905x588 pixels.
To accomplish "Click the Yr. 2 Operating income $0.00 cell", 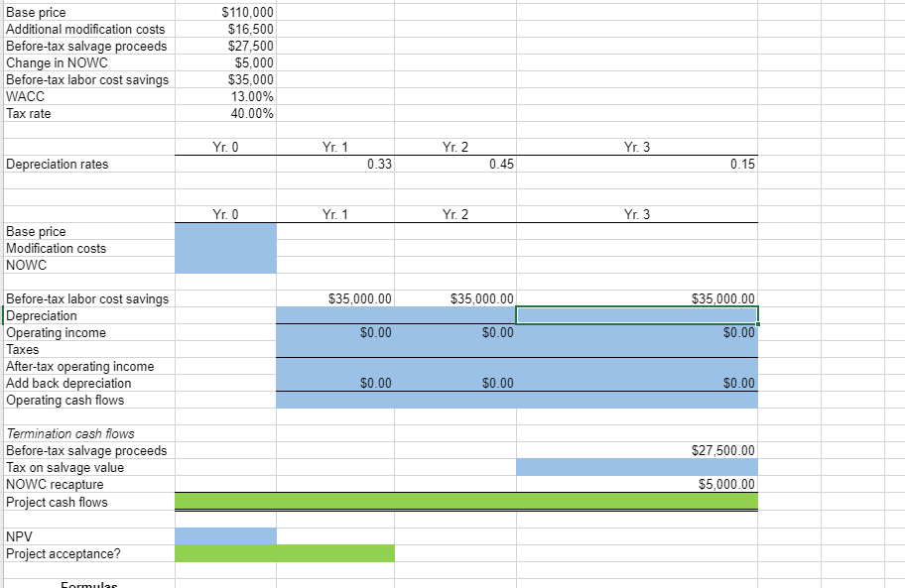I will [455, 332].
